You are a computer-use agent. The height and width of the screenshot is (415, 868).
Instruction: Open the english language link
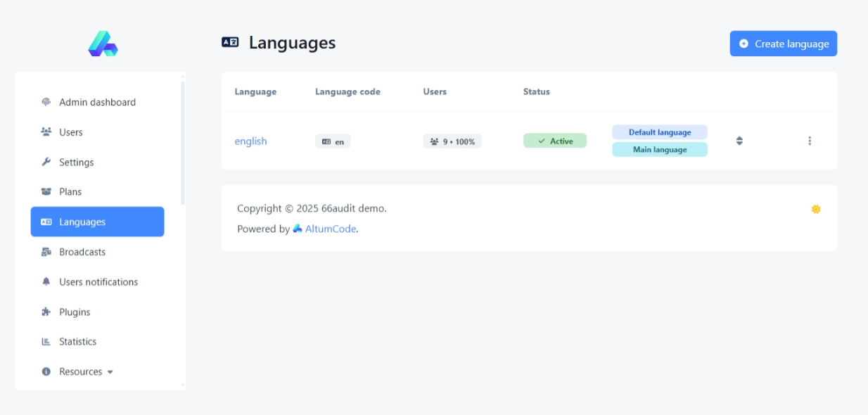click(250, 141)
